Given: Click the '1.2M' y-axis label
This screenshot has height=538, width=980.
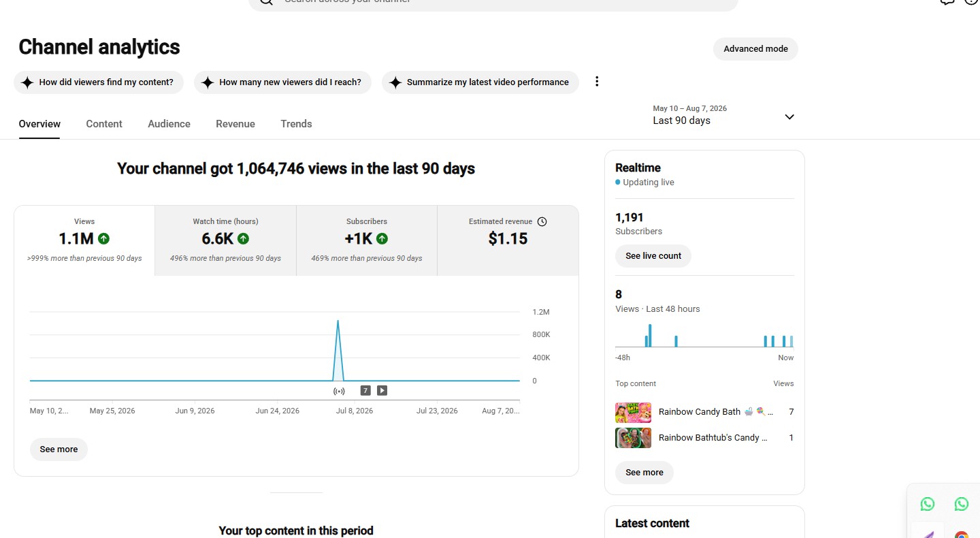Looking at the screenshot, I should point(541,313).
